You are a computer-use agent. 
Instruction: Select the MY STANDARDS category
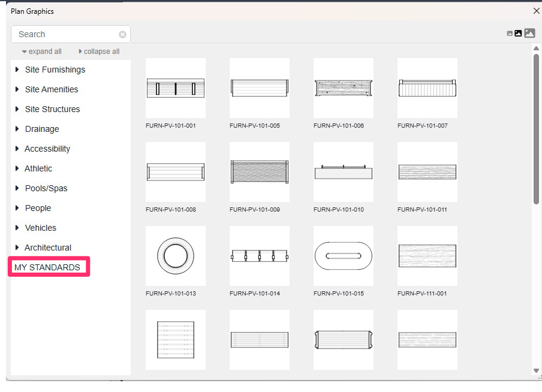48,266
